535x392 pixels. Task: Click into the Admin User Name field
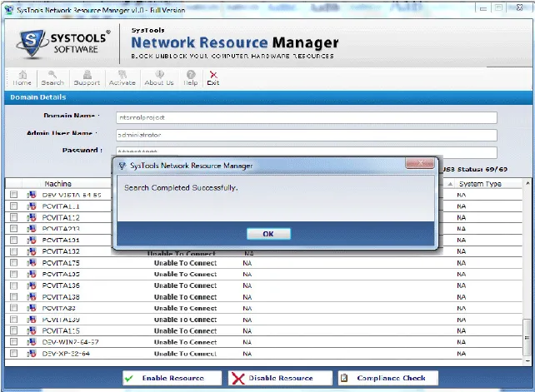click(307, 135)
